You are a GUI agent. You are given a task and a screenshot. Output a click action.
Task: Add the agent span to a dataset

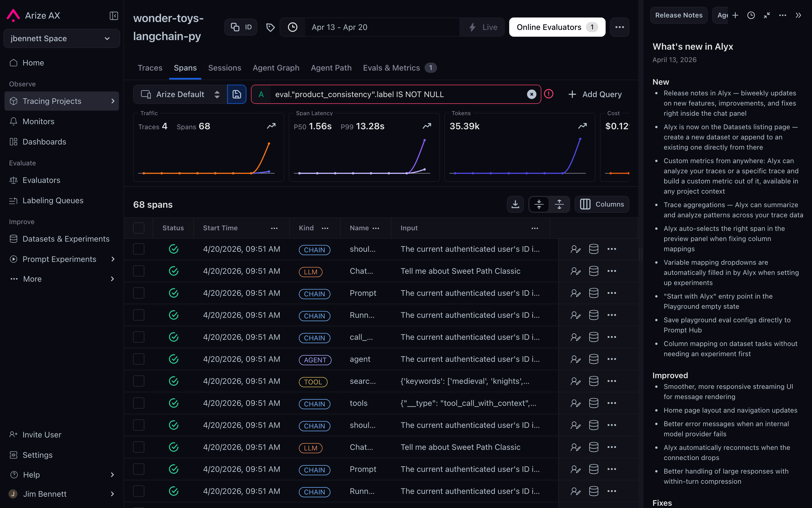click(x=593, y=359)
